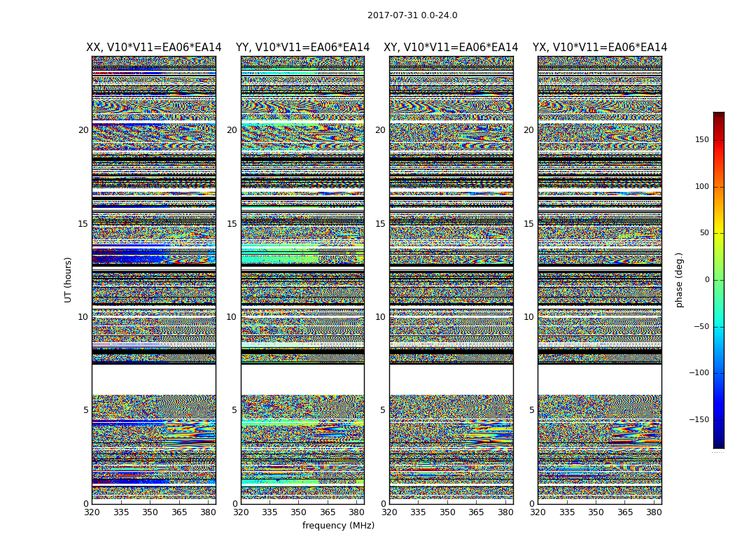Click colorbar tick label −150
This screenshot has height=560, width=735.
click(699, 420)
